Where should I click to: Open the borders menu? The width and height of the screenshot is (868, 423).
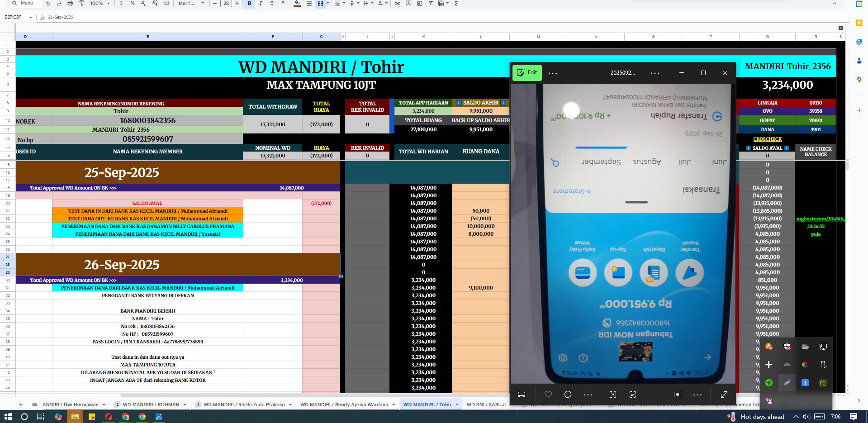coord(309,3)
